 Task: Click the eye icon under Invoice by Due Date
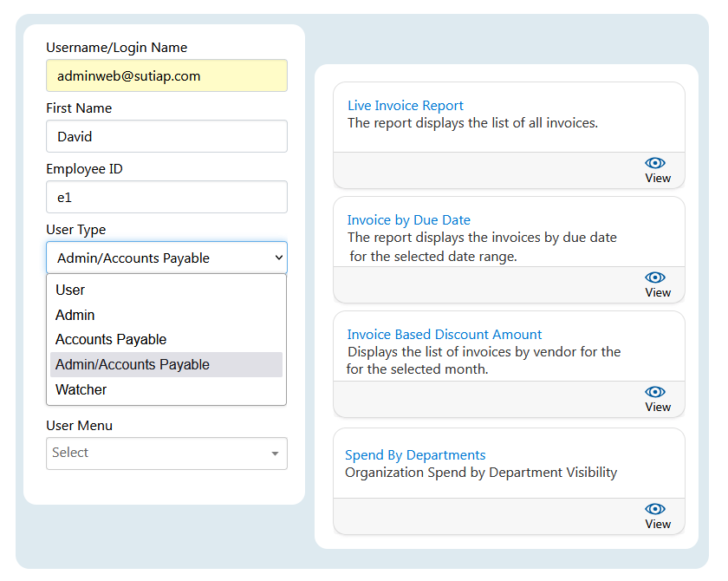click(x=655, y=277)
